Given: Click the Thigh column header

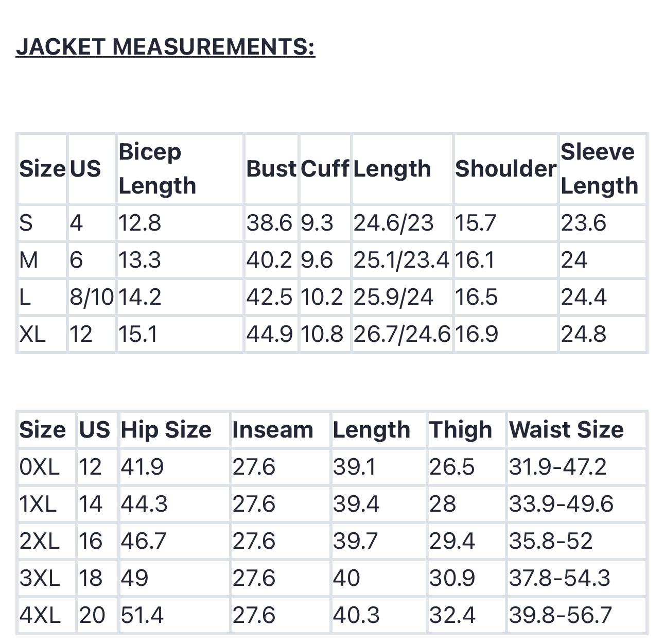Looking at the screenshot, I should (x=461, y=430).
